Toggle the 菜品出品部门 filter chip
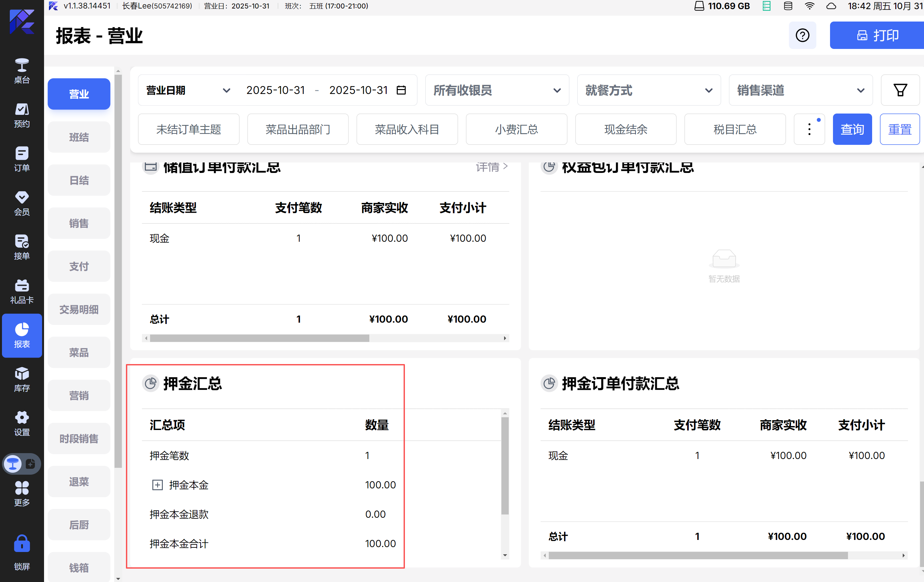 click(x=298, y=129)
